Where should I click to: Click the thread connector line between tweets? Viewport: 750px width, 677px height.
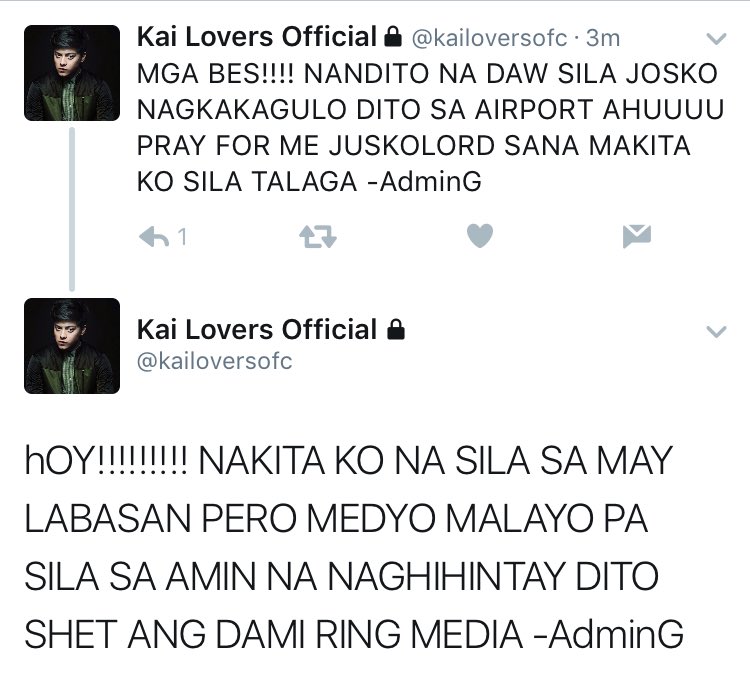(72, 209)
